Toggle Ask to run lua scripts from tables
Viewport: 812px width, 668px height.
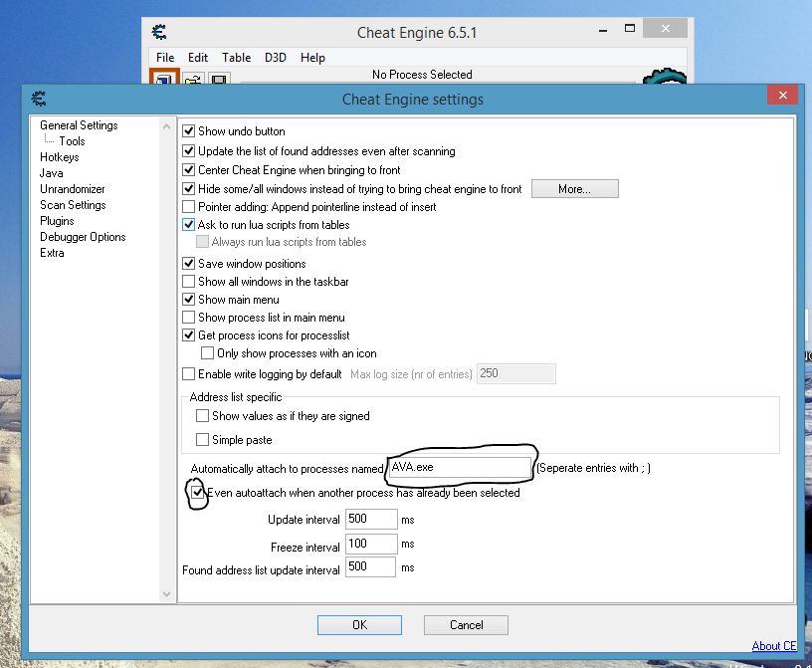[x=188, y=225]
